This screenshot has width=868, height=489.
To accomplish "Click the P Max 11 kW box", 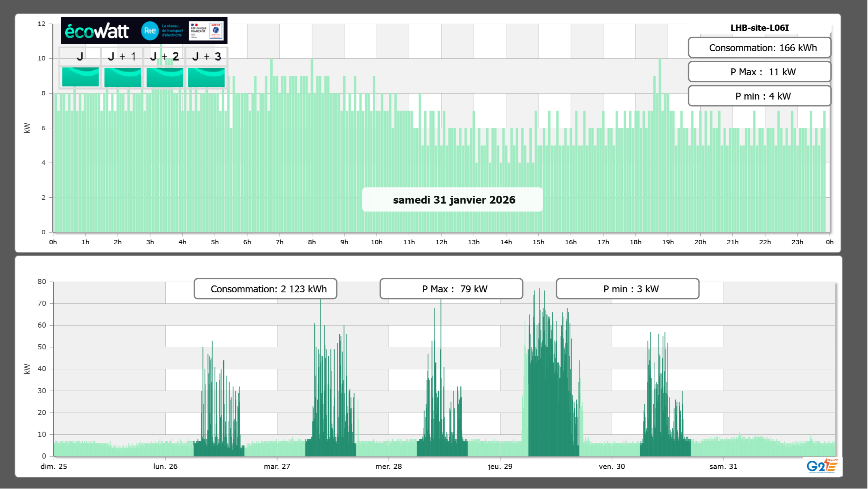I will (759, 72).
